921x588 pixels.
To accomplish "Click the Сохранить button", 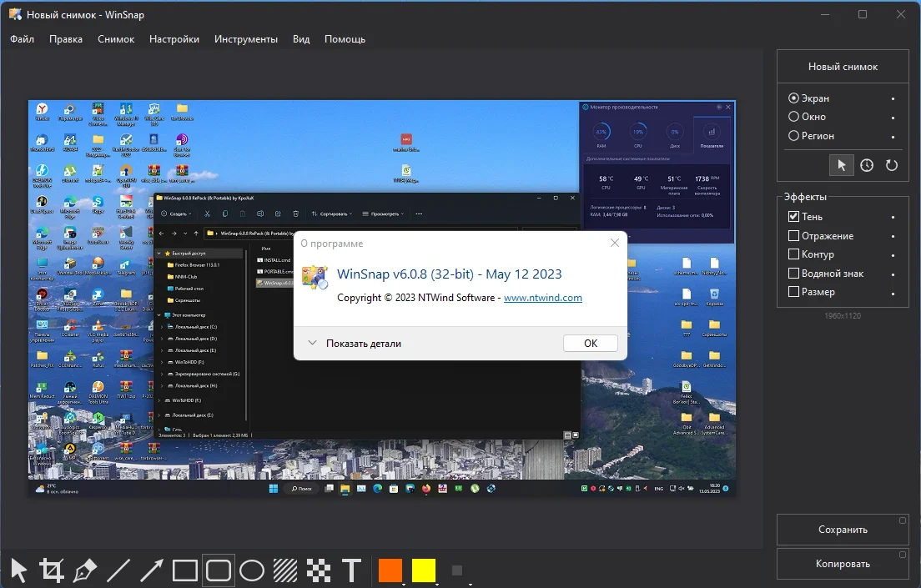I will pyautogui.click(x=843, y=530).
